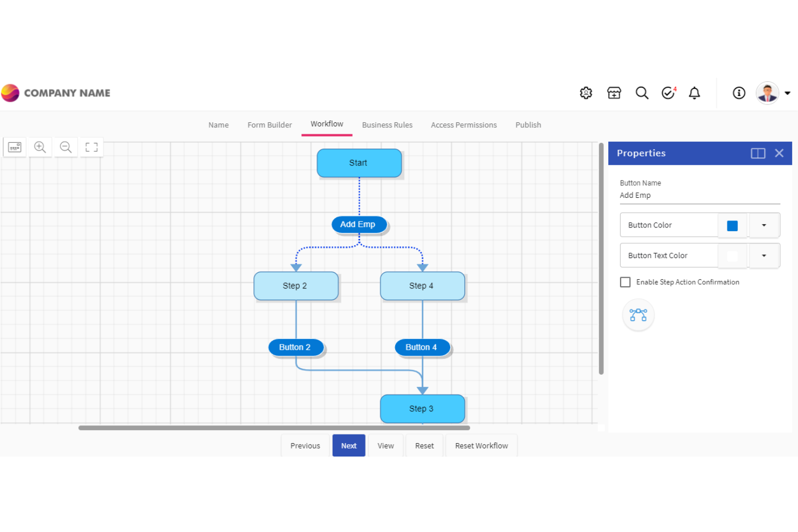Viewport: 798px width, 532px height.
Task: Click the Button Color blue swatch
Action: 732,225
